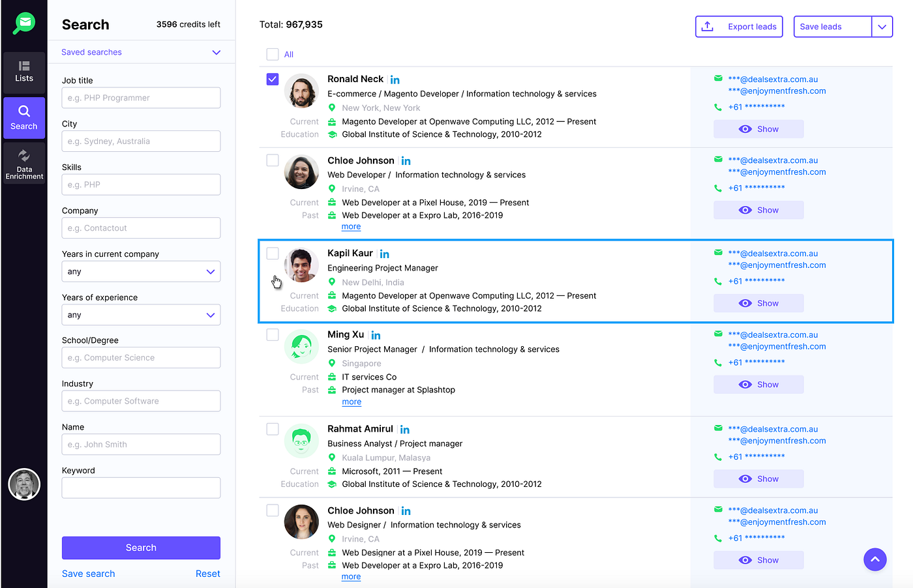Image resolution: width=913 pixels, height=588 pixels.
Task: Open Ming Xu's LinkedIn icon
Action: 376,335
